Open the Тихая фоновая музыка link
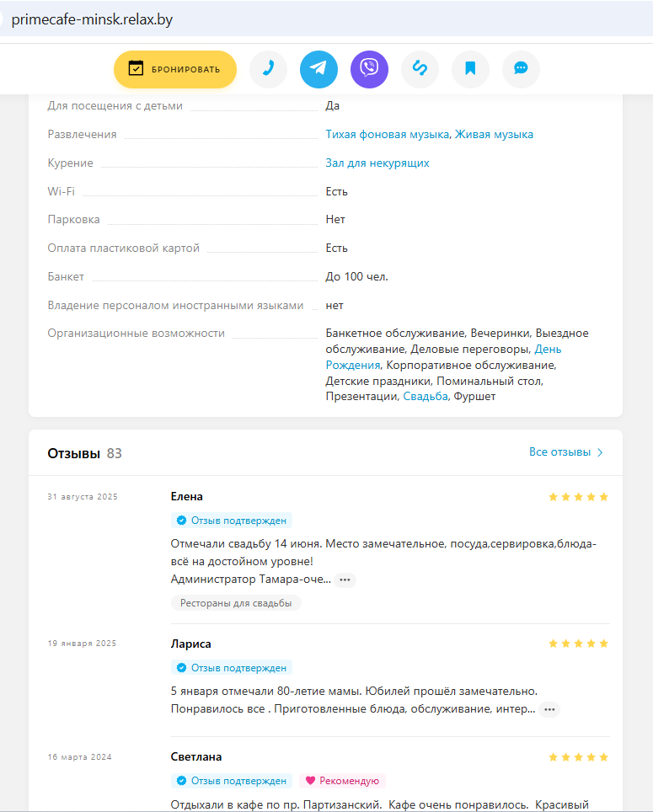The height and width of the screenshot is (812, 653). pyautogui.click(x=388, y=134)
